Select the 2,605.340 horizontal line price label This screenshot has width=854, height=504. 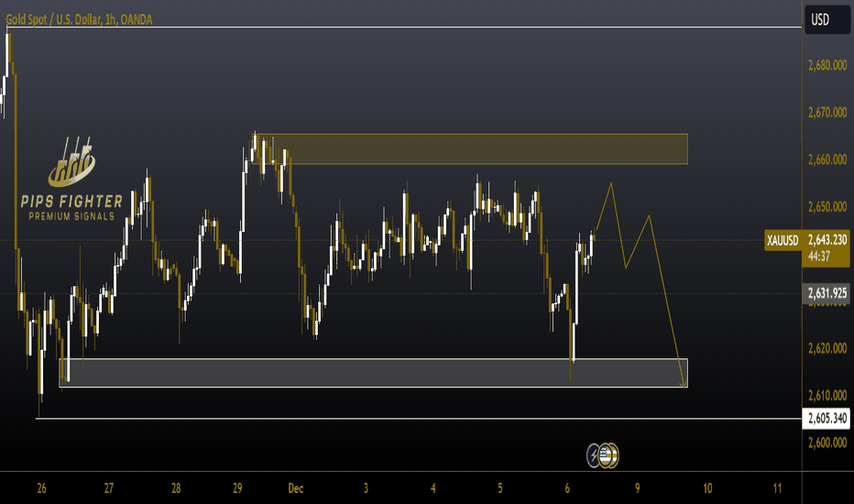(x=827, y=419)
